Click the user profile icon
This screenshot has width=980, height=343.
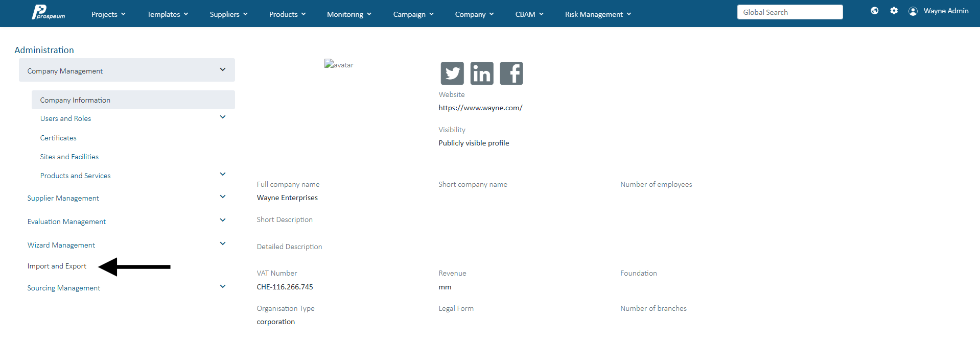pyautogui.click(x=913, y=11)
